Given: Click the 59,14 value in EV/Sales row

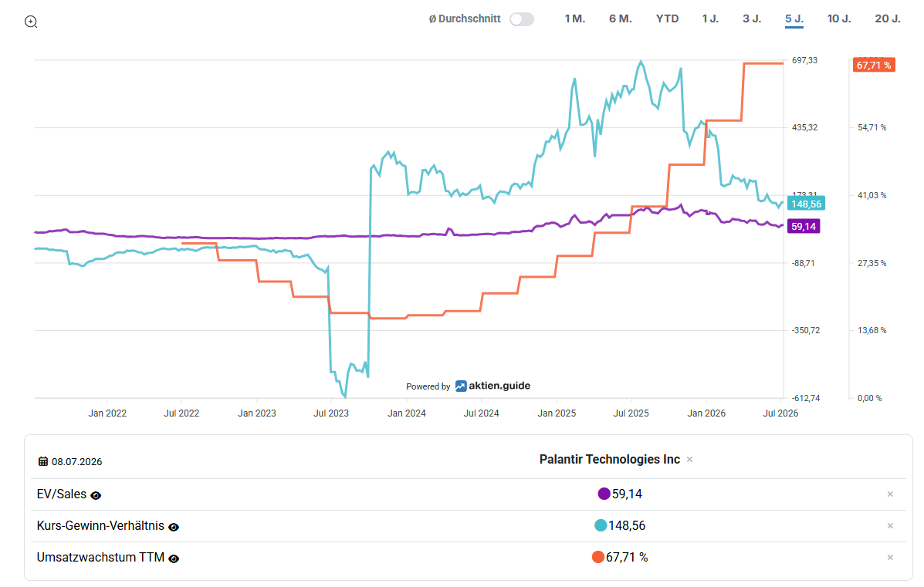Looking at the screenshot, I should (x=627, y=494).
